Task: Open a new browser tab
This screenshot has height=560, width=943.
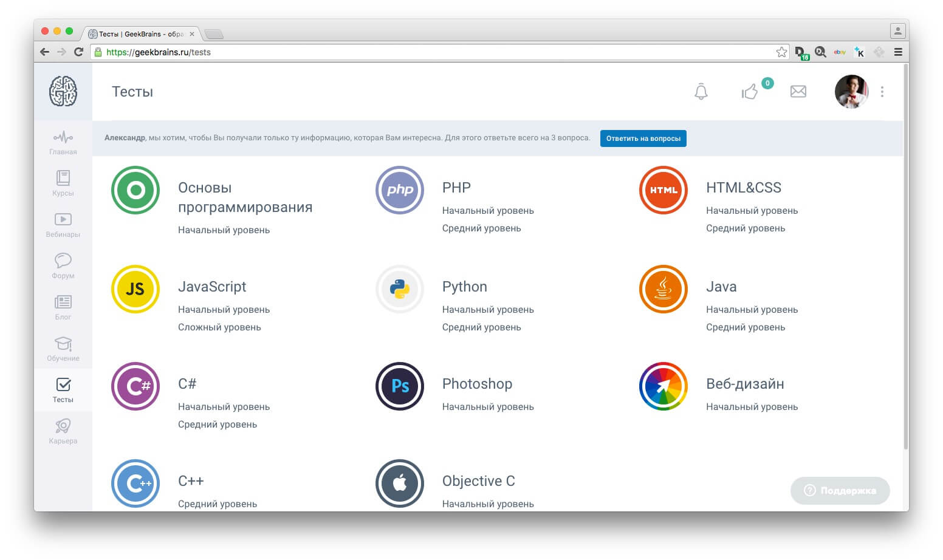Action: [214, 34]
